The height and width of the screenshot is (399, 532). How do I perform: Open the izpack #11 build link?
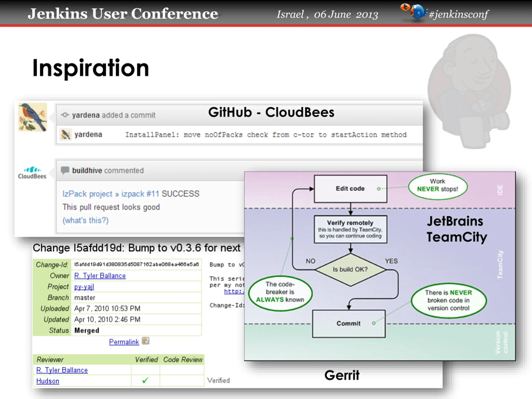(x=140, y=194)
